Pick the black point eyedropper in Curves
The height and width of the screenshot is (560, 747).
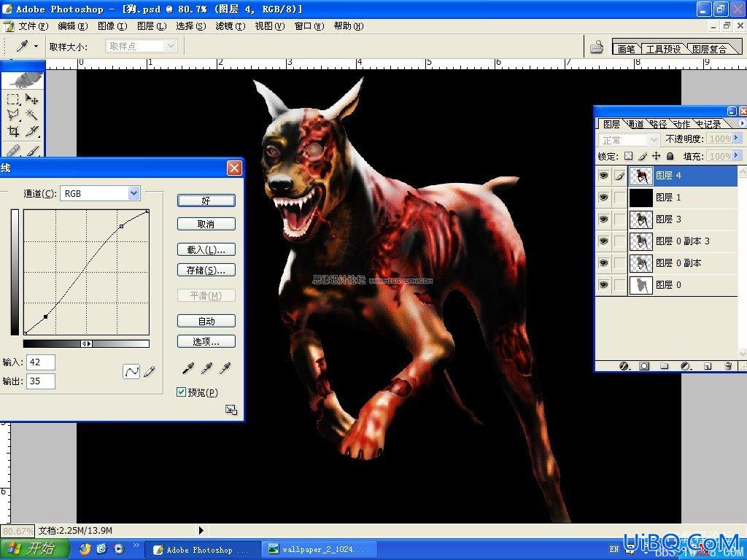point(189,368)
